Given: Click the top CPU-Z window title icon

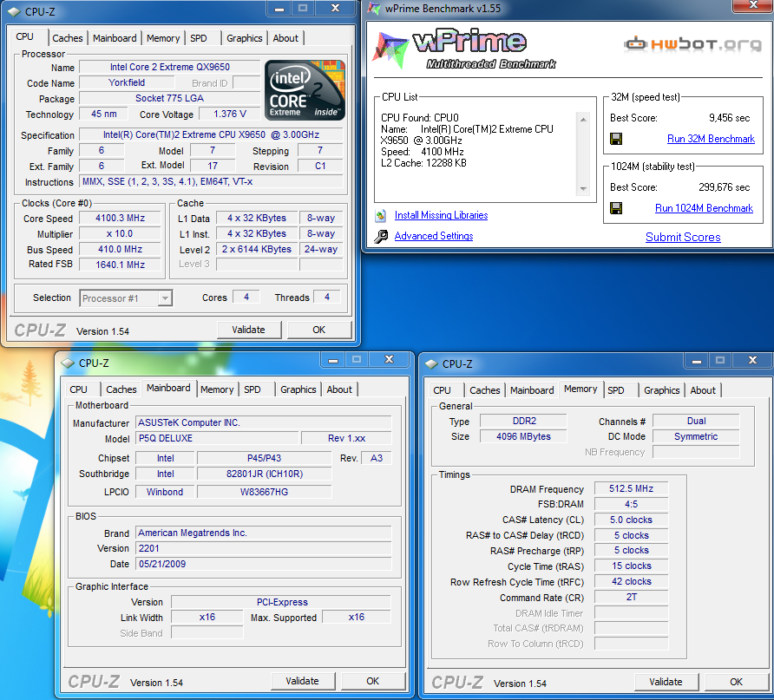Looking at the screenshot, I should [x=14, y=12].
